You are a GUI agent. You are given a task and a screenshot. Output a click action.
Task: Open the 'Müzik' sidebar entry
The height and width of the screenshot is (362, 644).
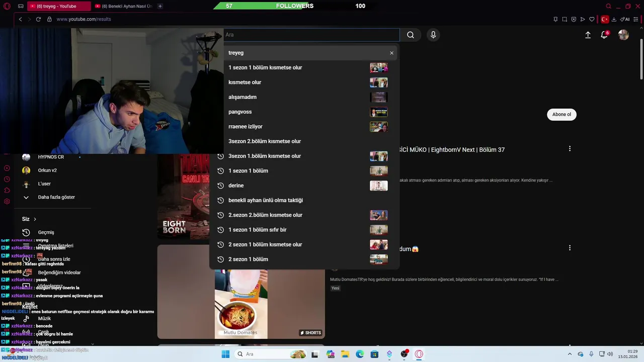point(44,318)
